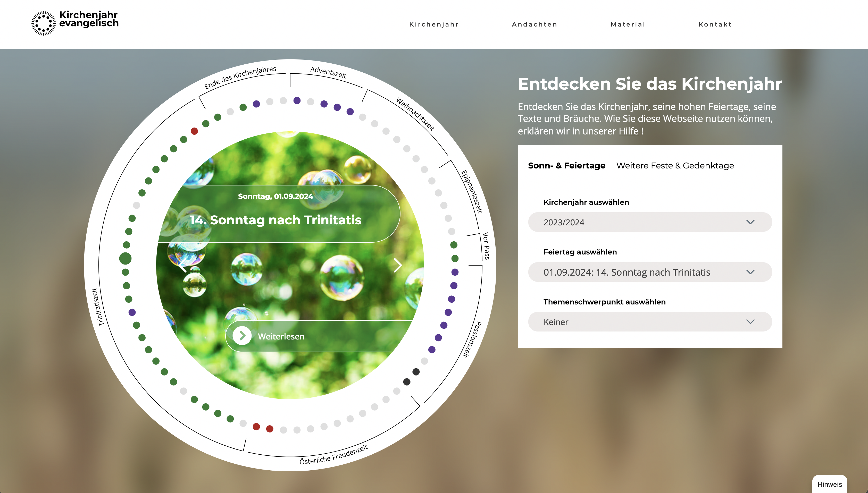
Task: Click the Weiterlesen circular arrow icon
Action: coord(242,336)
